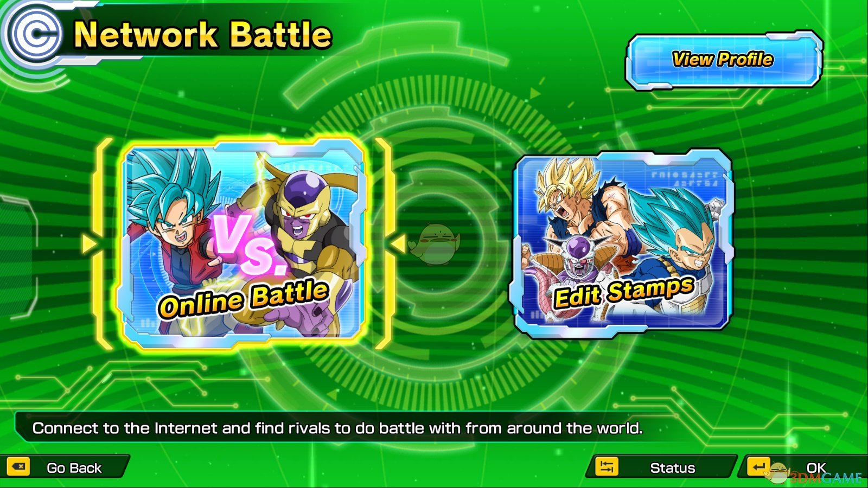Click the Capsule Corp logo icon
Screen dimensions: 868x488
point(34,34)
